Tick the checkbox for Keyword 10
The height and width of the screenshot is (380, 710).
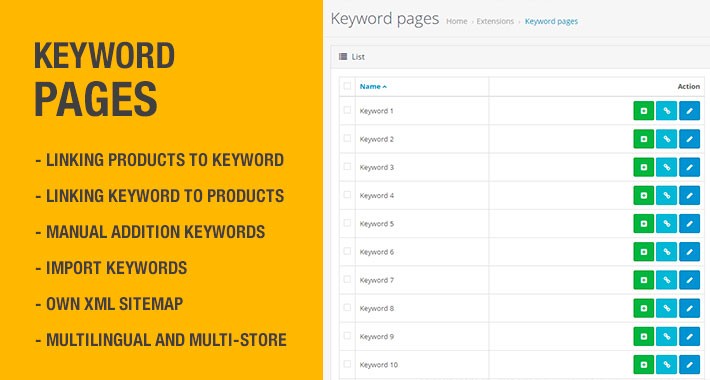347,364
